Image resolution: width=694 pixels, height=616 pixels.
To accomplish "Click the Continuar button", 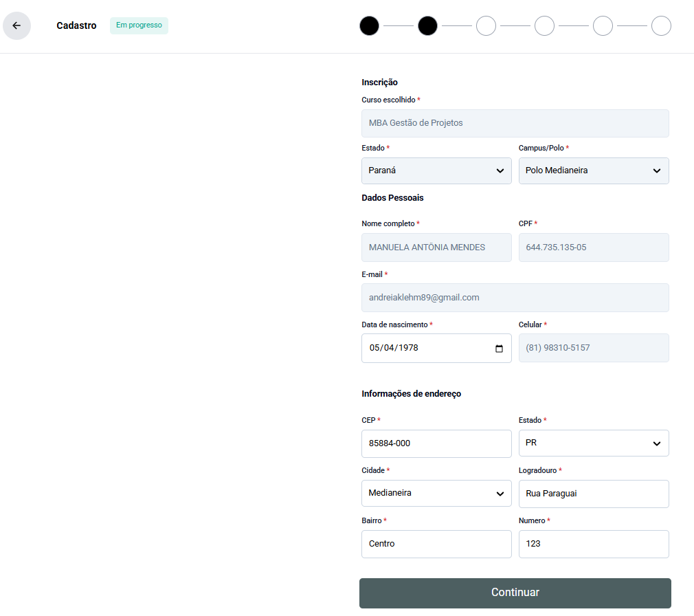I will [x=515, y=593].
